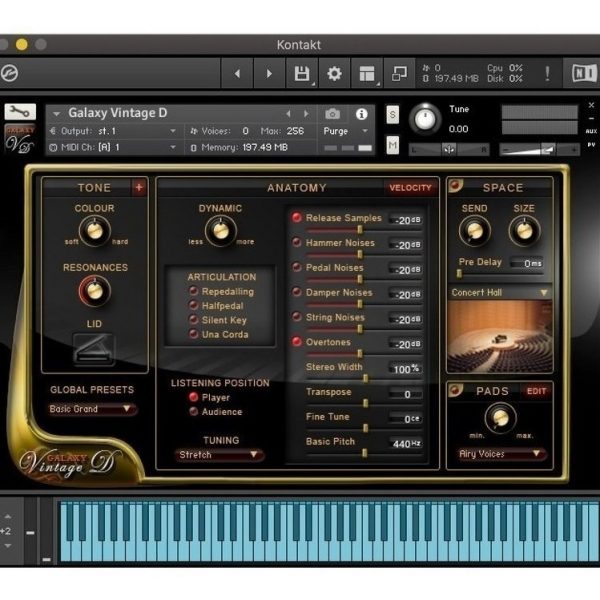The width and height of the screenshot is (600, 600).
Task: Click the AUX button at right edge
Action: tap(591, 131)
